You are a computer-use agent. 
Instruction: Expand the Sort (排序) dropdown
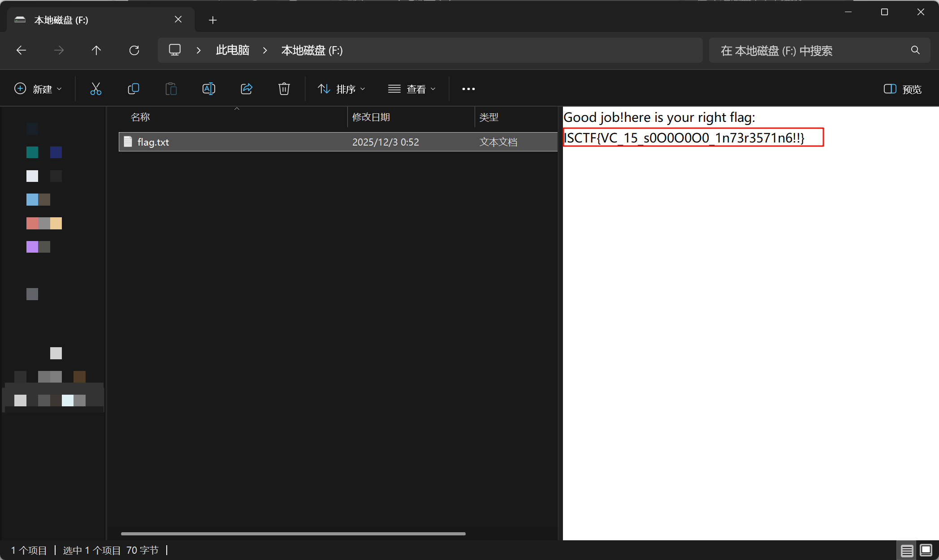342,89
